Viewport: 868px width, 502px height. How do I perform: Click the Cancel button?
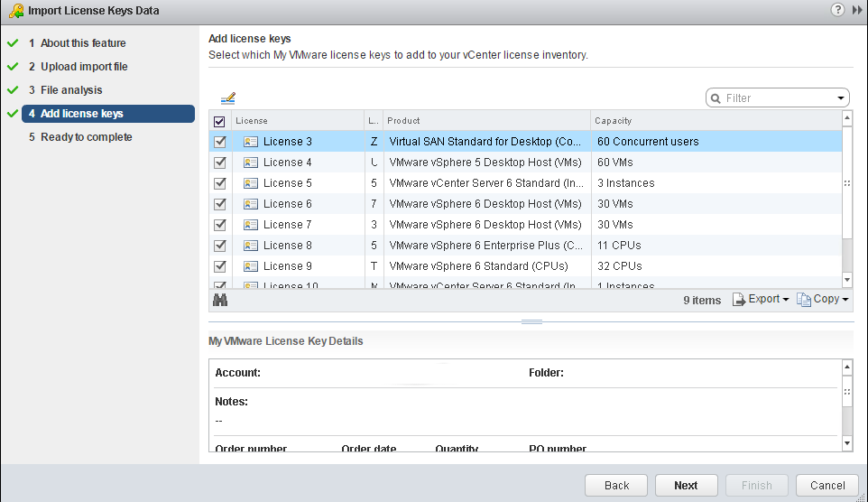coord(827,486)
